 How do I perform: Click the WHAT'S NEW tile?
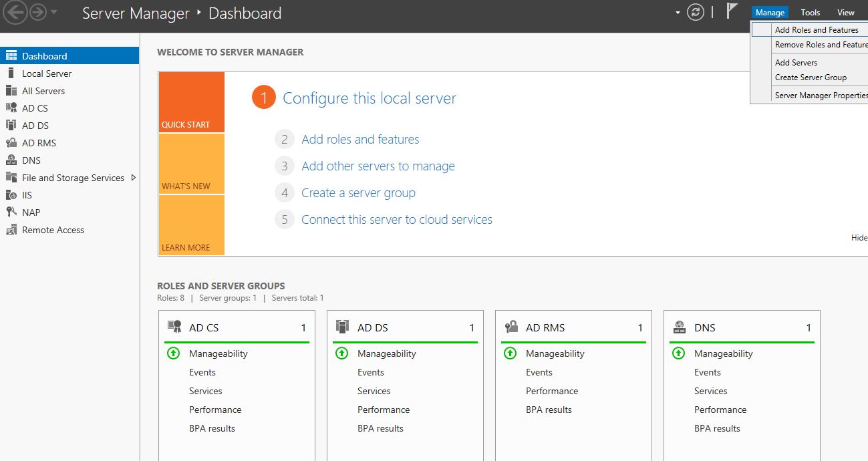(x=191, y=164)
